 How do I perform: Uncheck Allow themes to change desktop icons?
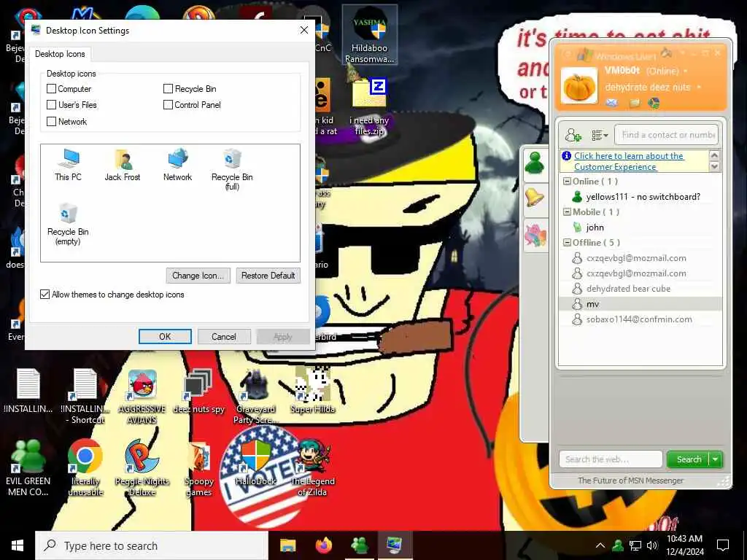pos(44,295)
